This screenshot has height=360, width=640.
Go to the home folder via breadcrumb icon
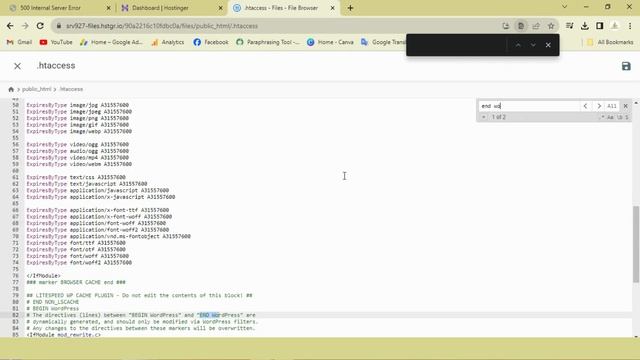tap(11, 89)
